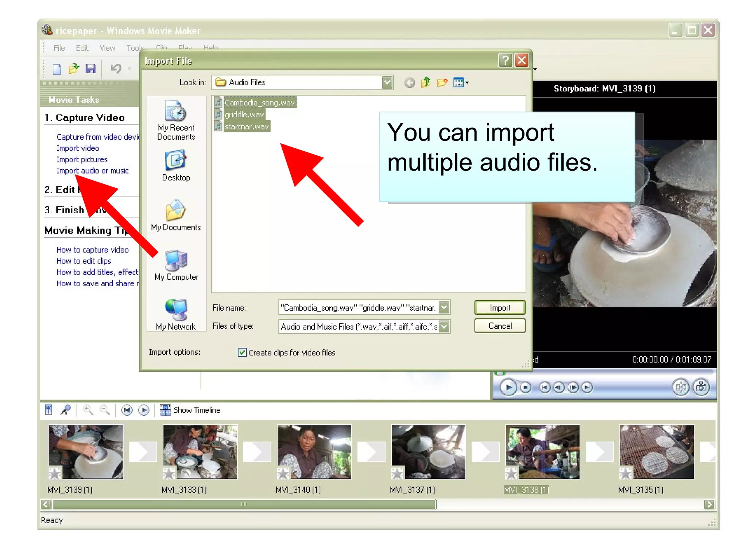The width and height of the screenshot is (747, 560).
Task: Open the Edit menu
Action: tap(82, 48)
